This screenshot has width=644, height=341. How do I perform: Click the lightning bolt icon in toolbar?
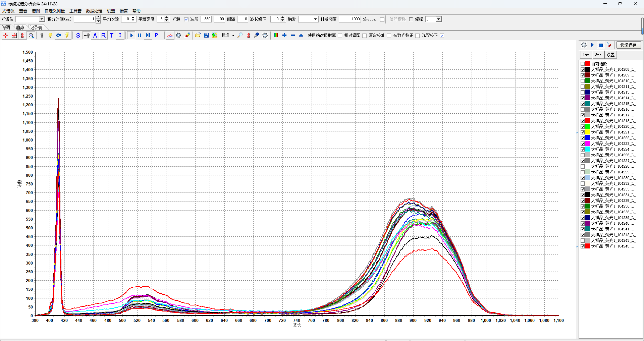[67, 36]
